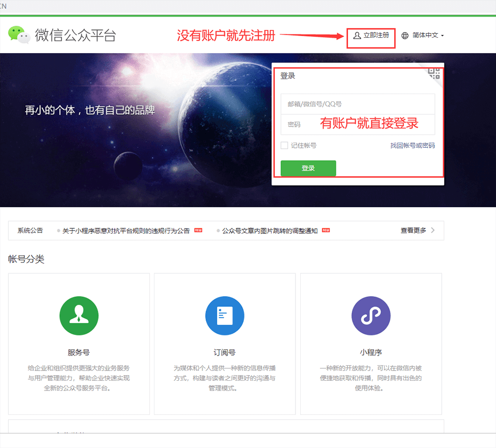Click the user icon beside 立即注册
496x448 pixels.
(x=357, y=36)
